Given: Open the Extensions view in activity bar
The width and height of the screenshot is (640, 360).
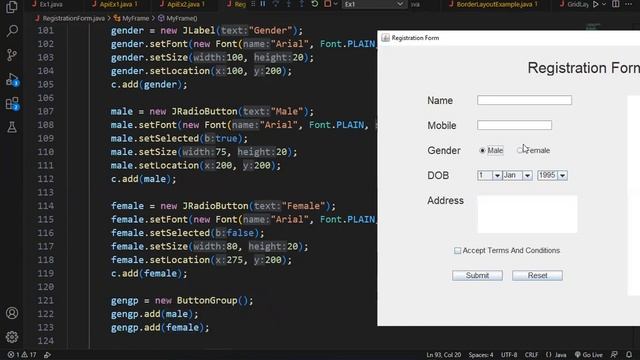Looking at the screenshot, I should click(x=12, y=103).
